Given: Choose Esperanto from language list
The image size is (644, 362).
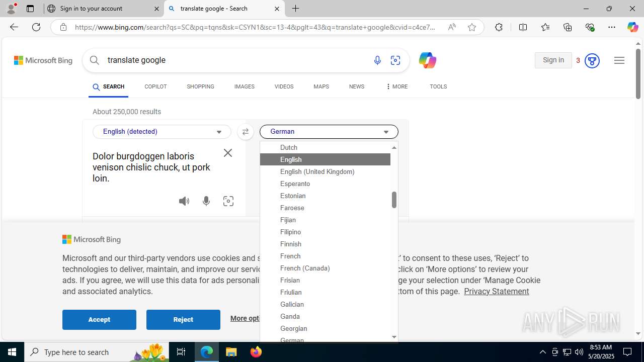Looking at the screenshot, I should pos(325,184).
